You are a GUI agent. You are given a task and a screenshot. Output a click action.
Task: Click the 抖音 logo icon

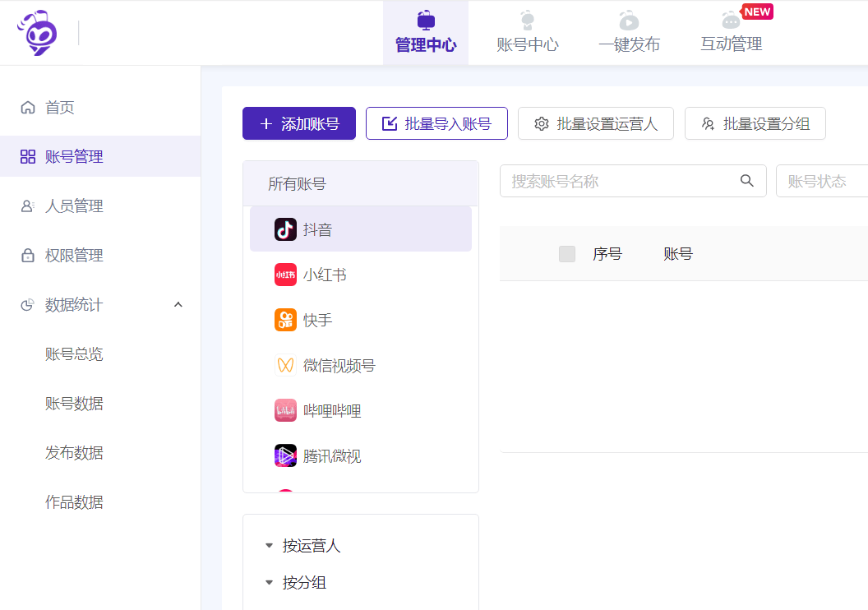tap(286, 229)
